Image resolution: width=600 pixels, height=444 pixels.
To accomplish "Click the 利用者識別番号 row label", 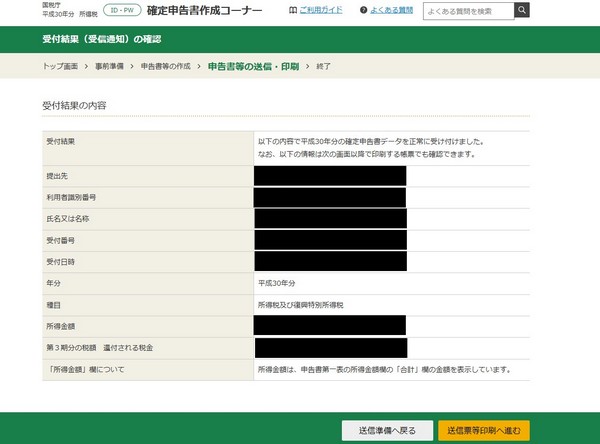I will (x=71, y=198).
